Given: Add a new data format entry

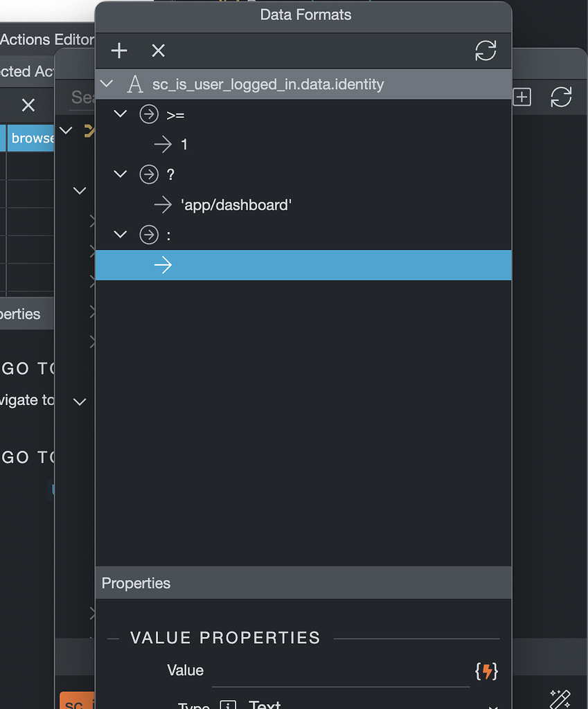Looking at the screenshot, I should 118,51.
